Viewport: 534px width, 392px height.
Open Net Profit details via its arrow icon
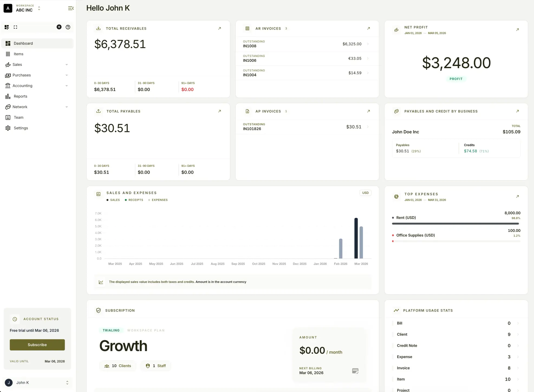click(517, 30)
